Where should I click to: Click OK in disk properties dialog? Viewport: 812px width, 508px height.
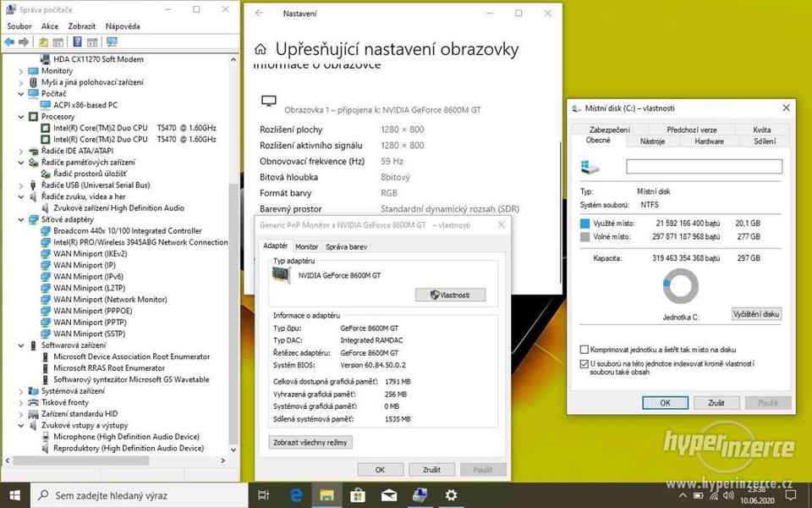tap(665, 403)
